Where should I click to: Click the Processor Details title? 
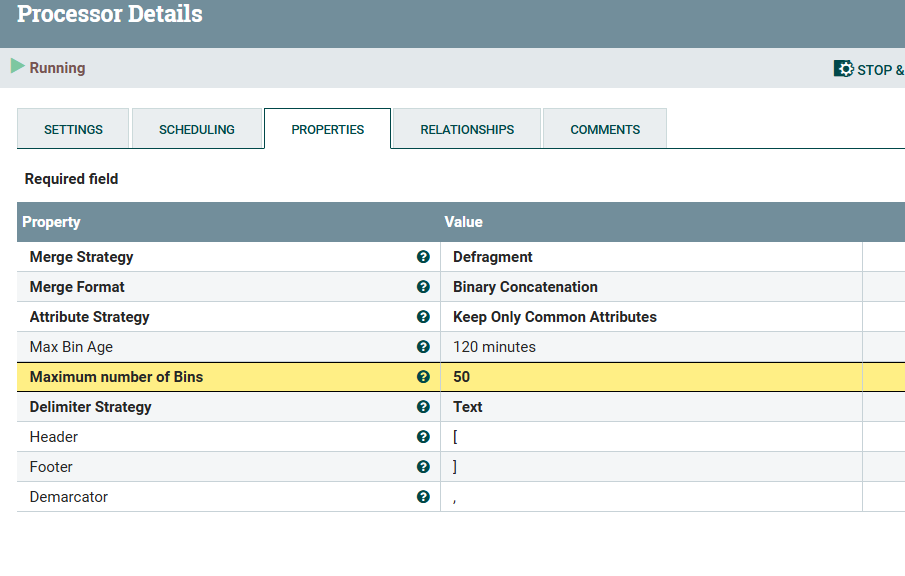point(110,13)
